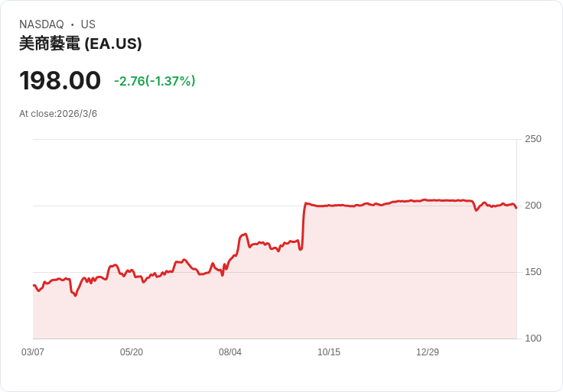The image size is (563, 392).
Task: Click the 10/15 date axis label
Action: (329, 352)
